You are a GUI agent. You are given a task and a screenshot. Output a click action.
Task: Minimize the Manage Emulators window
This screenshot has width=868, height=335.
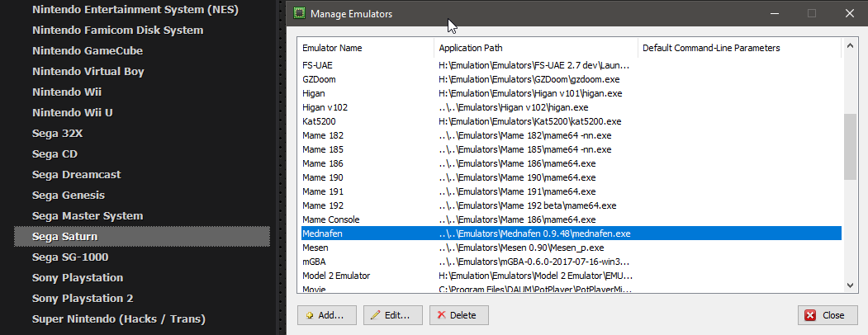click(x=773, y=14)
